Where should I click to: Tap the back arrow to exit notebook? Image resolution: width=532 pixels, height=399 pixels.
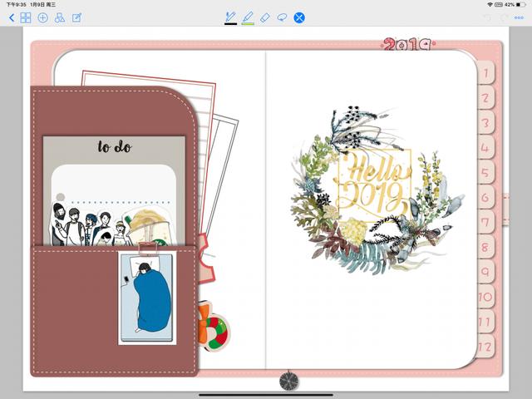(11, 17)
